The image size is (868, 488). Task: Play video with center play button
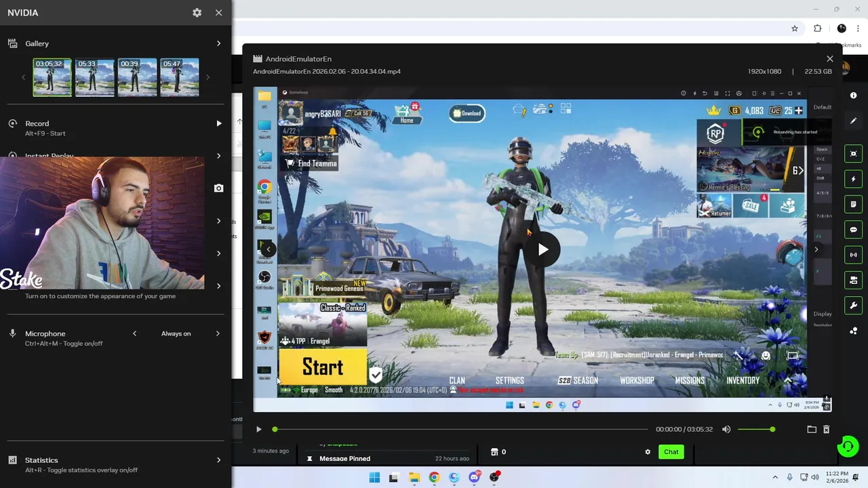tap(542, 249)
